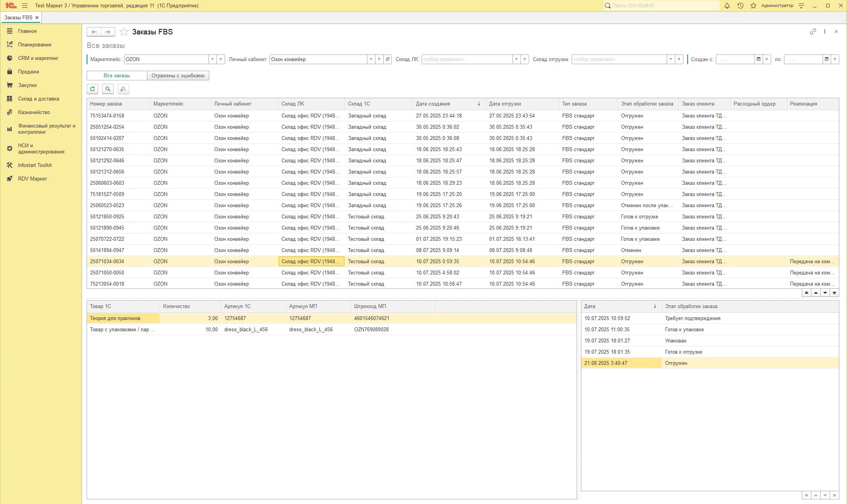Open search magnifier in orders toolbar

[108, 89]
